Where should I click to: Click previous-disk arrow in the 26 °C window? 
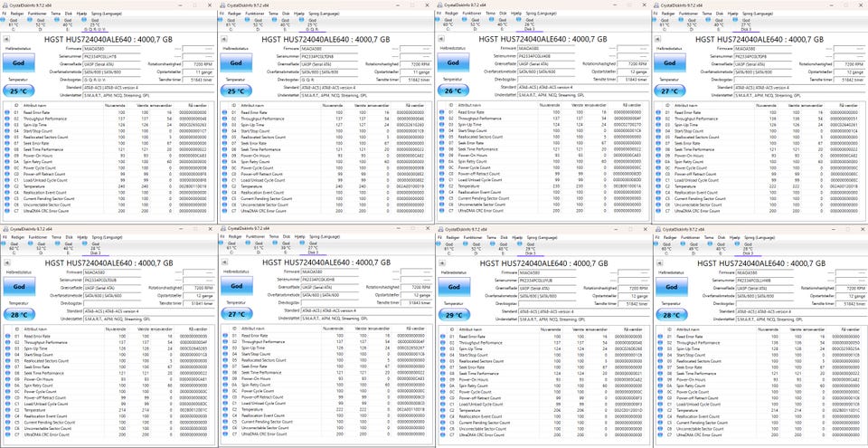(x=440, y=39)
